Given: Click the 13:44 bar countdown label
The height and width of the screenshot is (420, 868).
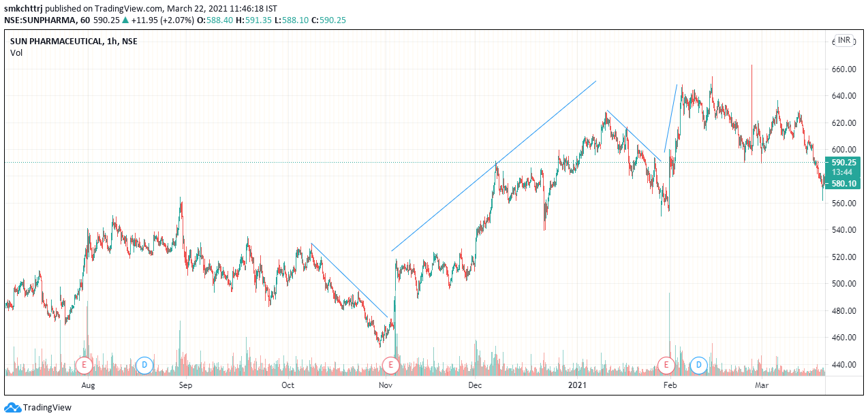Looking at the screenshot, I should 843,172.
